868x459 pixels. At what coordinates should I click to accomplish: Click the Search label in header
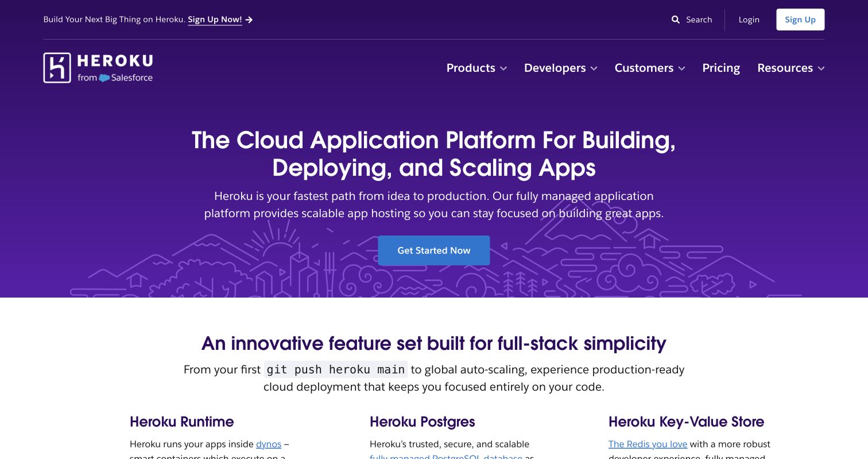point(699,20)
